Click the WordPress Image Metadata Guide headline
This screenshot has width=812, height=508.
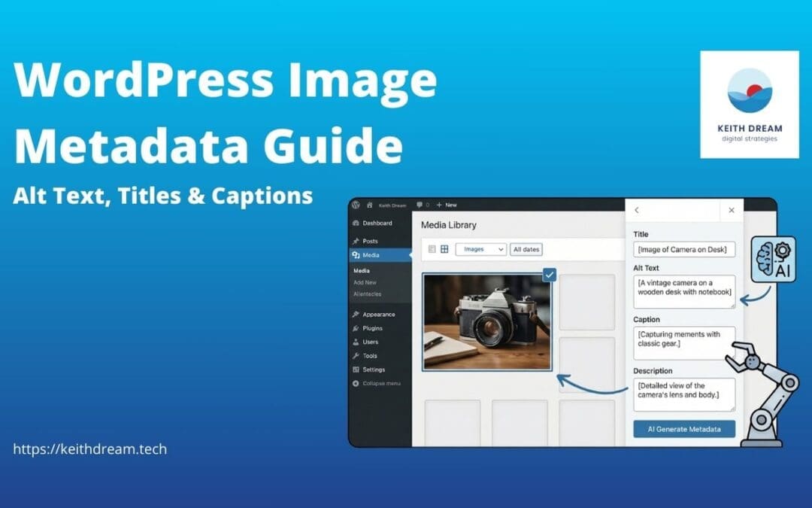click(x=226, y=113)
